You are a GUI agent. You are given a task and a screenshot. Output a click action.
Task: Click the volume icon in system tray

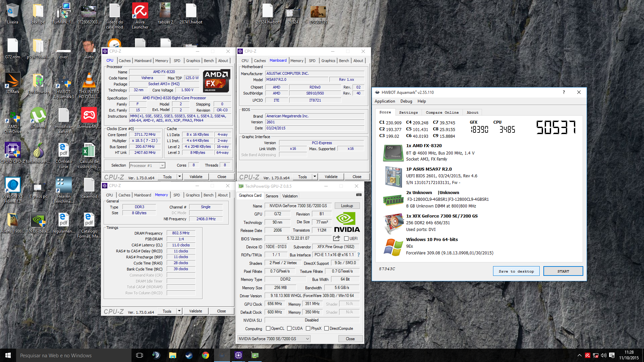coord(604,355)
